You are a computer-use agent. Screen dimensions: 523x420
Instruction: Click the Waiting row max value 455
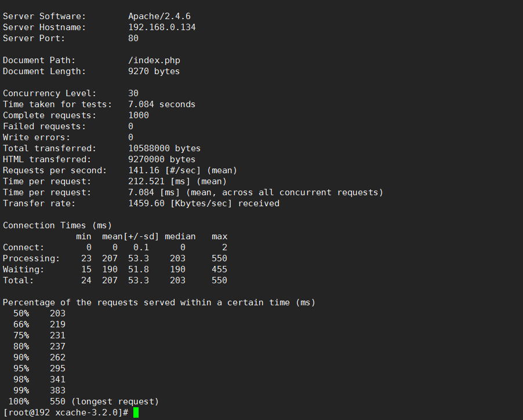click(x=220, y=269)
